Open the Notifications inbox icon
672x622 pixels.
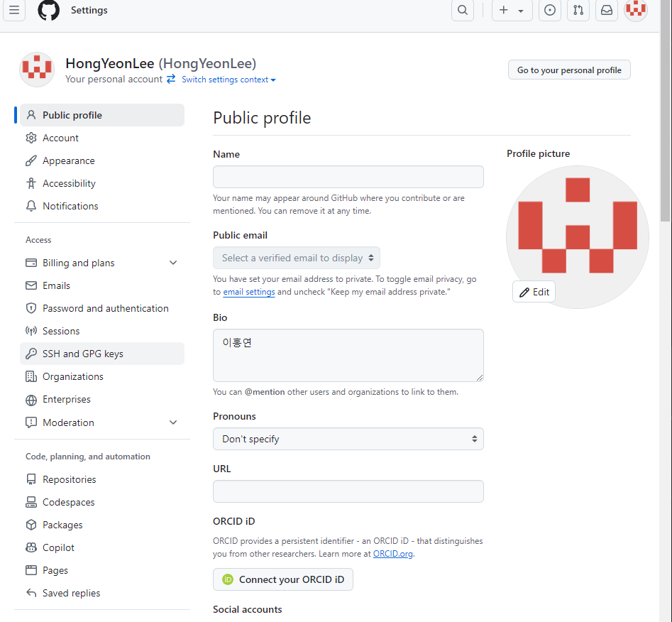pos(607,10)
